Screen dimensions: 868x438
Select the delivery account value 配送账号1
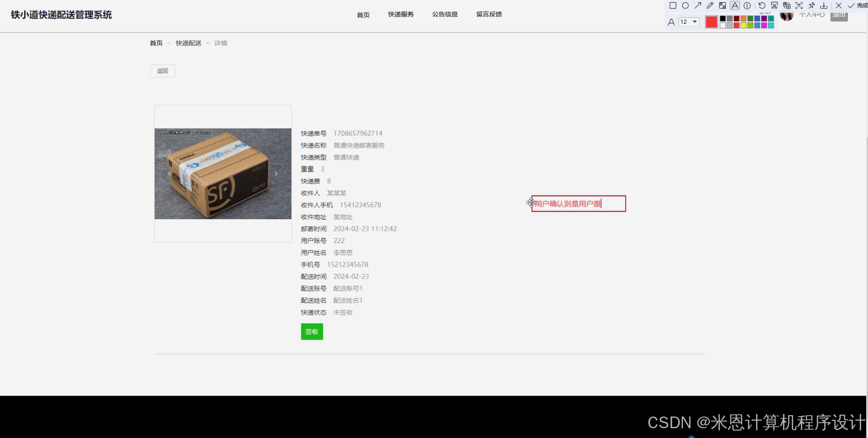coord(348,289)
